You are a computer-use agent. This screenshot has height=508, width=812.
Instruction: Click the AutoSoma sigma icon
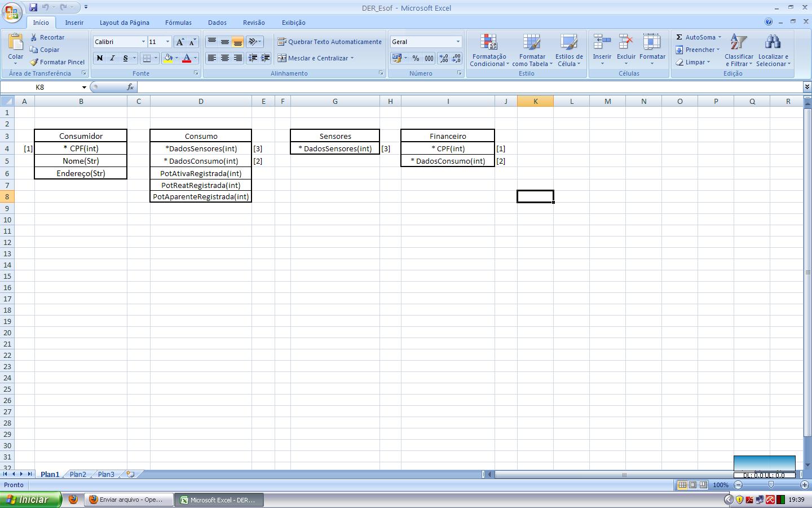(x=679, y=37)
